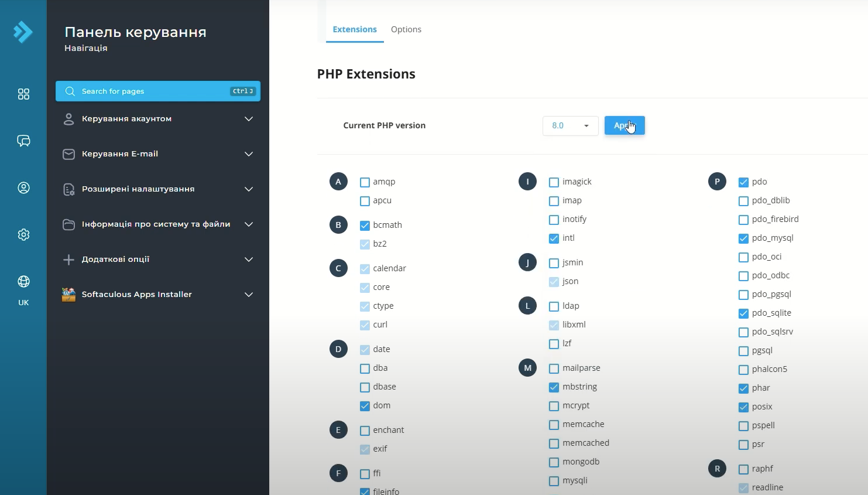Click the globe language icon labeled UK
Image resolution: width=868 pixels, height=495 pixels.
(23, 282)
